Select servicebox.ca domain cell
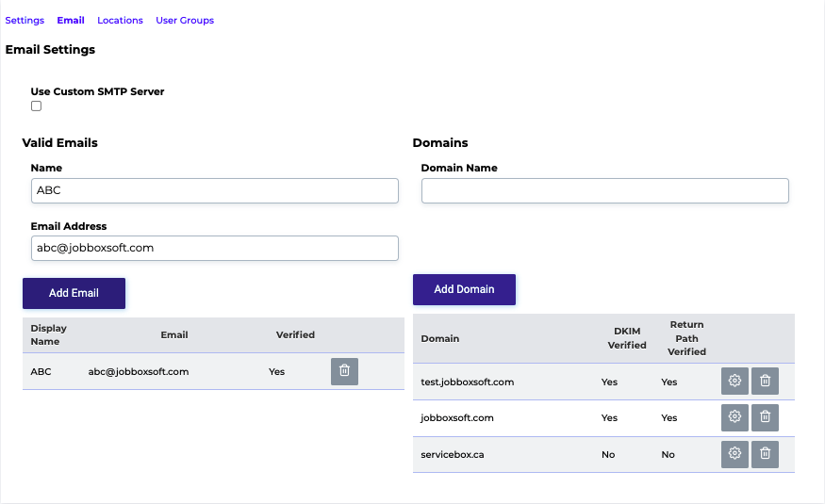 tap(452, 455)
